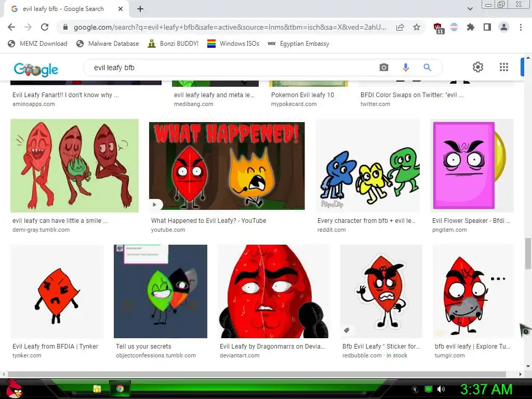Open a new browser tab
The width and height of the screenshot is (532, 399).
pos(140,9)
